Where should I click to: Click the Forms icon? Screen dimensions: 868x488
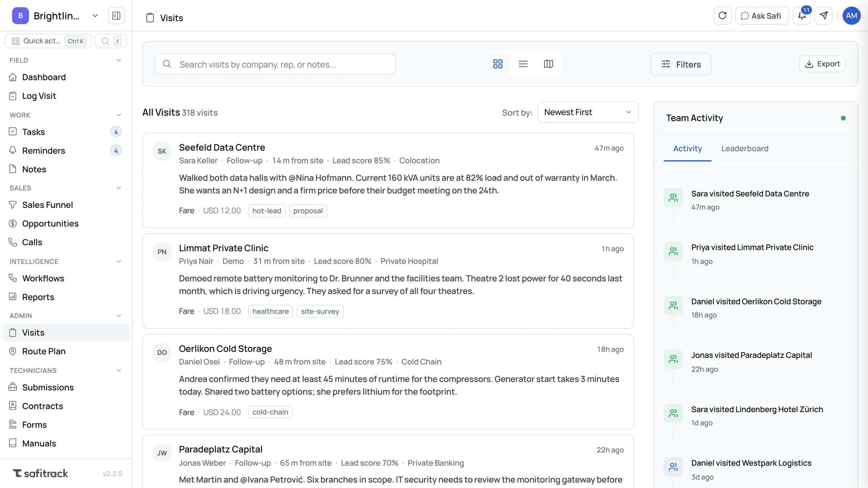click(x=13, y=424)
